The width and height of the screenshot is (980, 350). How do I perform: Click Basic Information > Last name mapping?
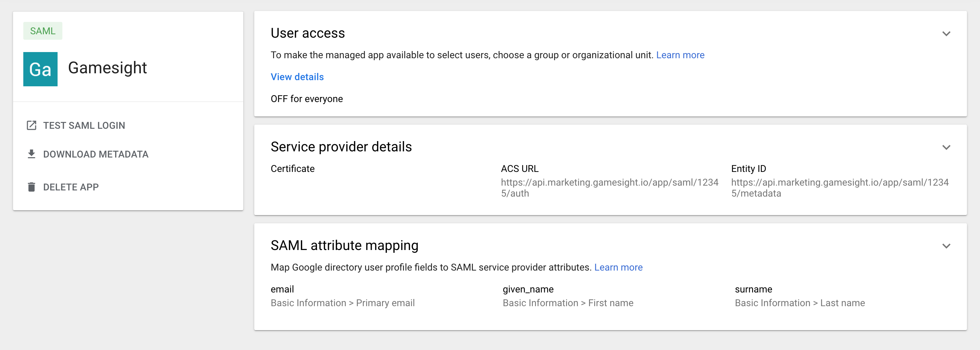pyautogui.click(x=800, y=303)
